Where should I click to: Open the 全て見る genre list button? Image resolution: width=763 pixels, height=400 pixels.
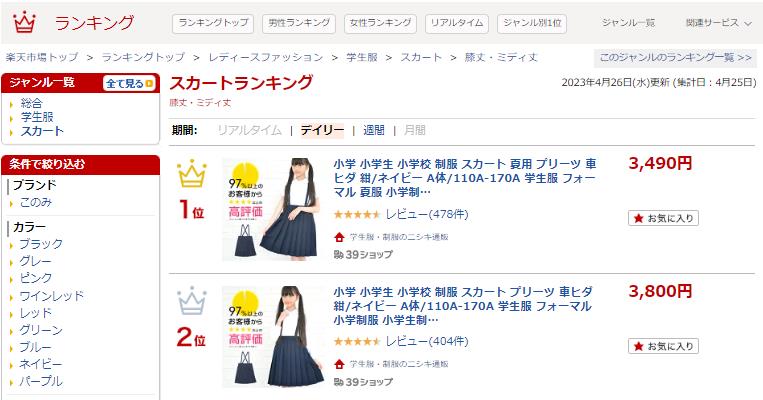pos(129,84)
